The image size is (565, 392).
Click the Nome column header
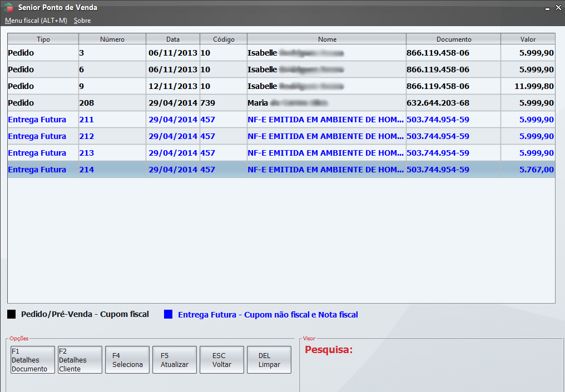pos(327,39)
